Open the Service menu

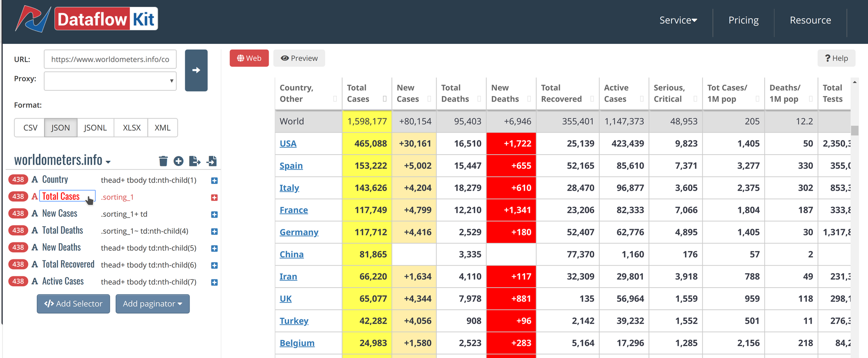[x=678, y=20]
